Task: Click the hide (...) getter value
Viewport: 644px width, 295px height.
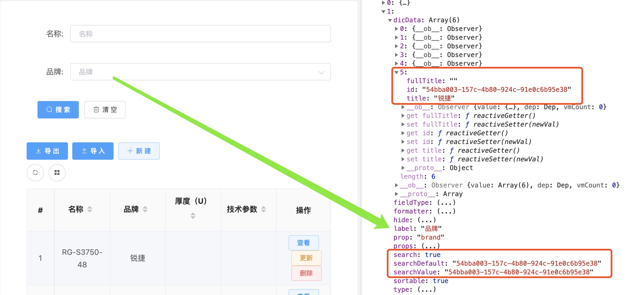Action: tap(427, 220)
